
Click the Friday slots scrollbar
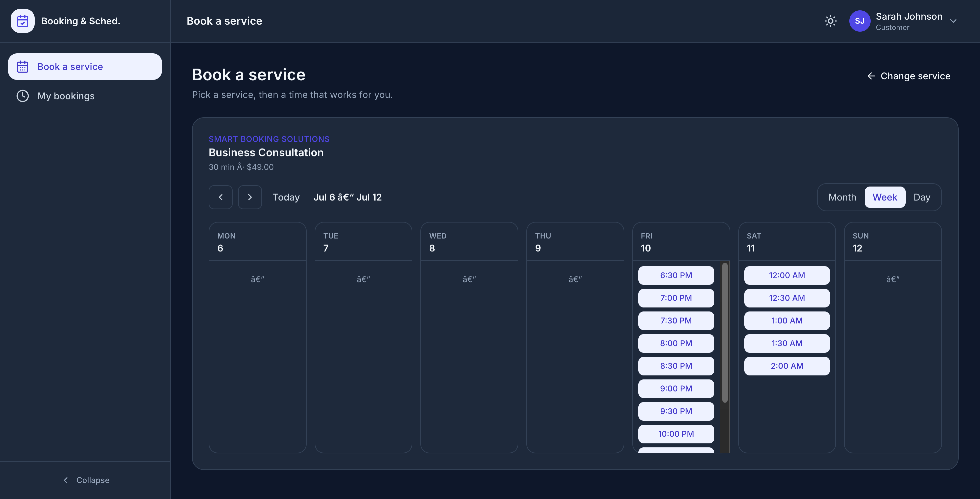725,332
